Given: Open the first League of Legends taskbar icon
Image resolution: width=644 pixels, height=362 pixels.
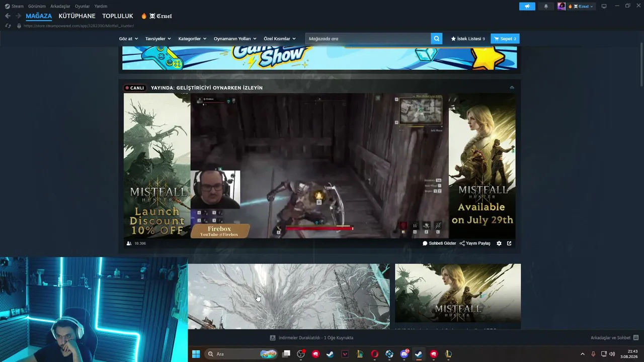Looking at the screenshot, I should (x=360, y=354).
